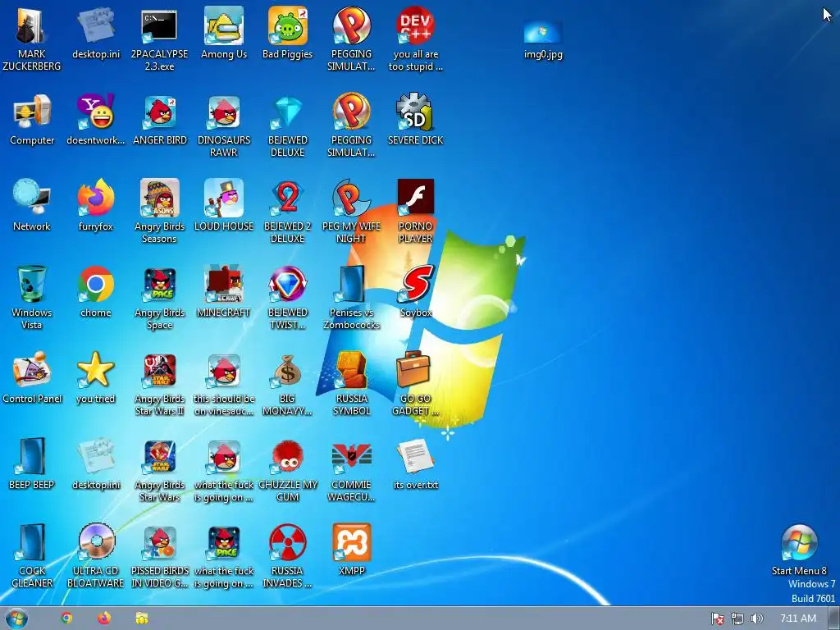Click the 7:11 AM taskbar clock
840x630 pixels.
pos(797,619)
